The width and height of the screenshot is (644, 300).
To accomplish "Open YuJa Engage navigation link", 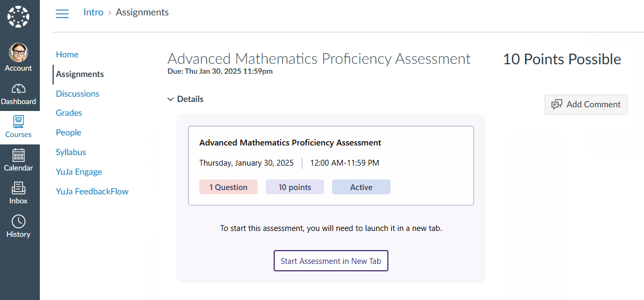I will (x=79, y=172).
